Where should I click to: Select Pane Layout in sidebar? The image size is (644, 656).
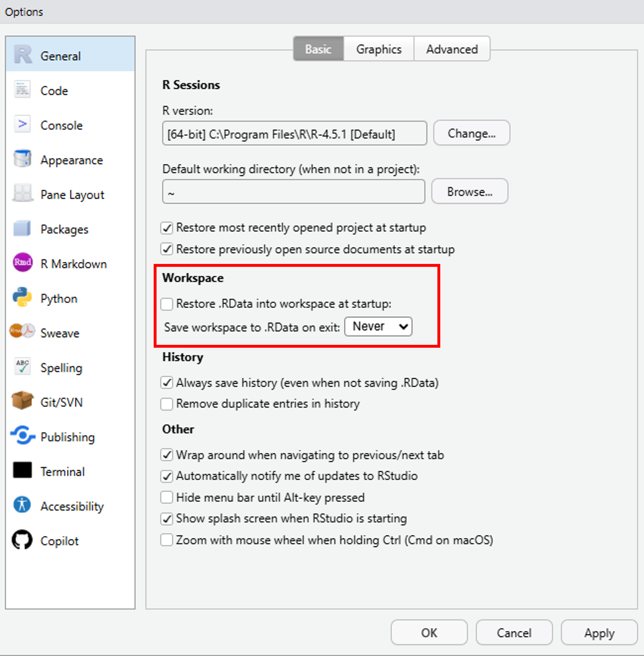(x=72, y=195)
